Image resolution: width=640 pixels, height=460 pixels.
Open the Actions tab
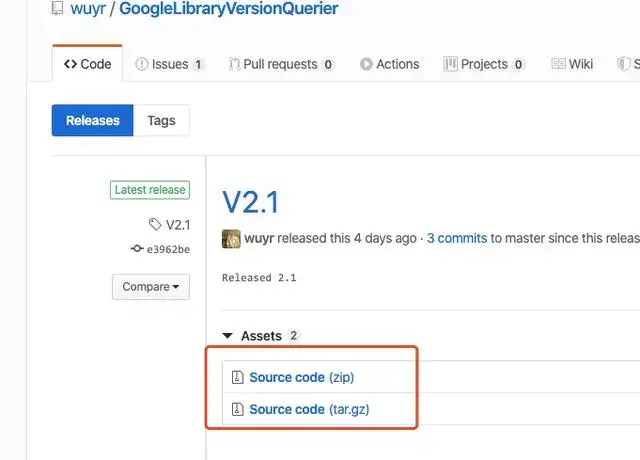389,64
